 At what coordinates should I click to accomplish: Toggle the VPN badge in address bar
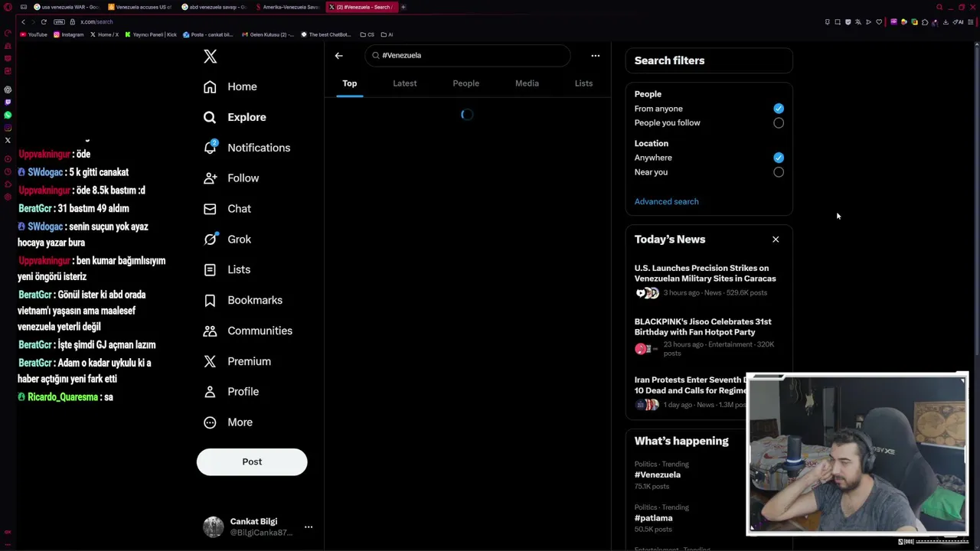59,21
